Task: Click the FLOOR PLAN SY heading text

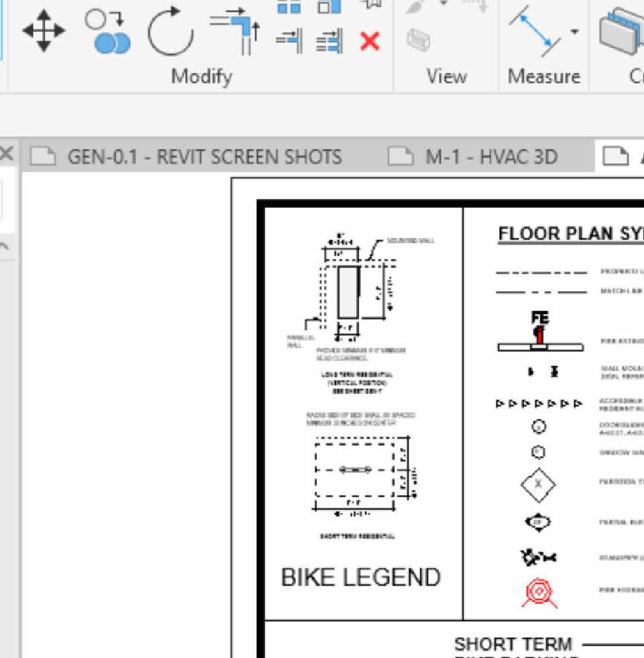Action: point(571,233)
